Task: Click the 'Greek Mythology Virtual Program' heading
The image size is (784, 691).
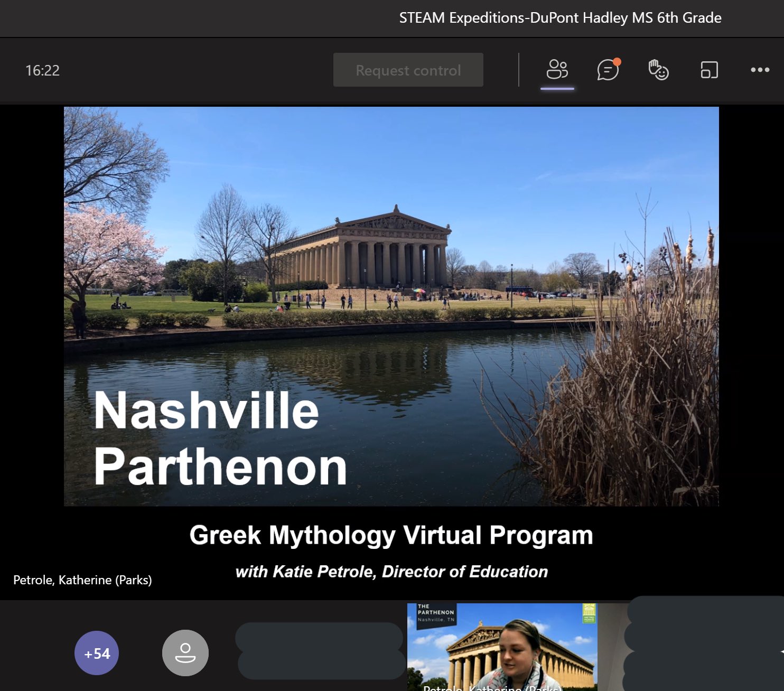Action: [x=391, y=535]
